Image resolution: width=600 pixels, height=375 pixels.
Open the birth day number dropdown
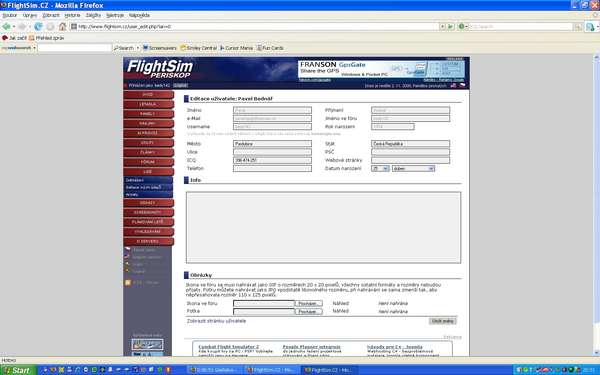pyautogui.click(x=380, y=168)
